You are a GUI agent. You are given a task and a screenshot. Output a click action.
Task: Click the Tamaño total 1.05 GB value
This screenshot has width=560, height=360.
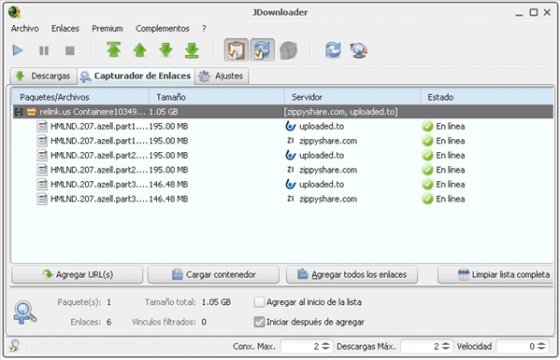pyautogui.click(x=216, y=302)
